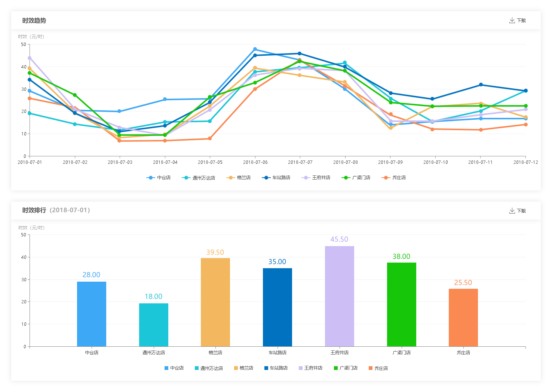Toggle 广渠门店 series in line chart legend
Image resolution: width=552 pixels, height=392 pixels.
pyautogui.click(x=356, y=178)
